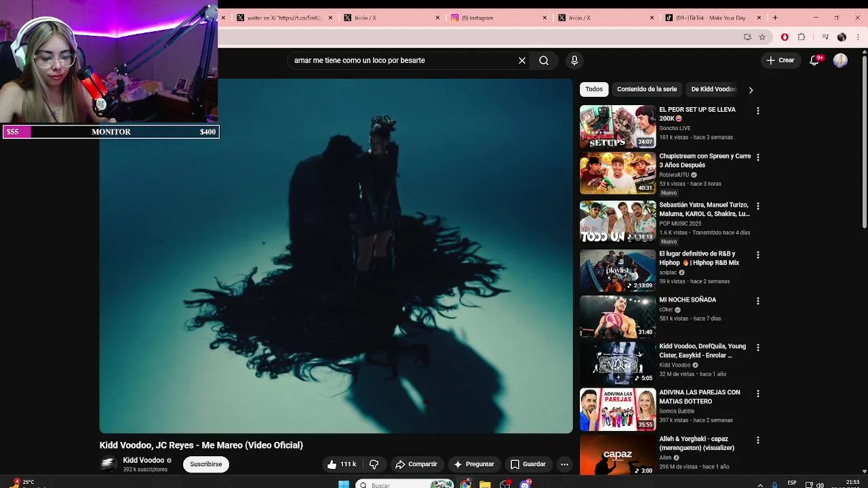Open the browser extensions puzzle icon
This screenshot has height=488, width=868.
[x=802, y=37]
